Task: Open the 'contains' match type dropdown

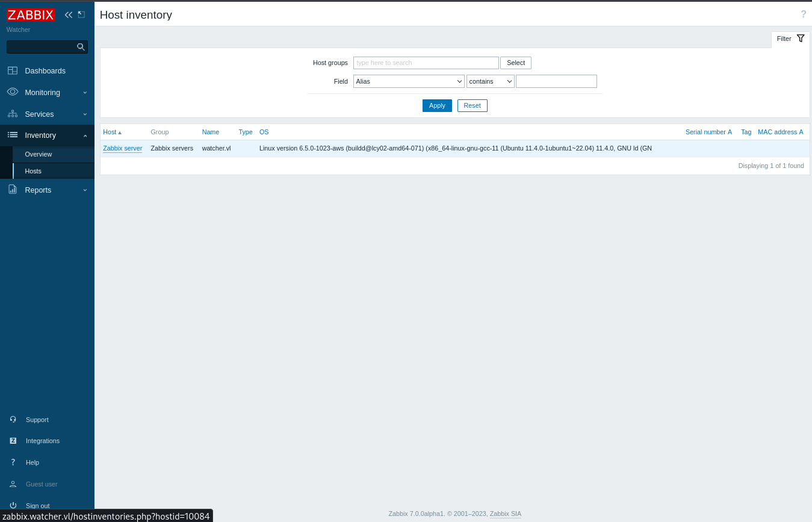Action: pyautogui.click(x=491, y=81)
